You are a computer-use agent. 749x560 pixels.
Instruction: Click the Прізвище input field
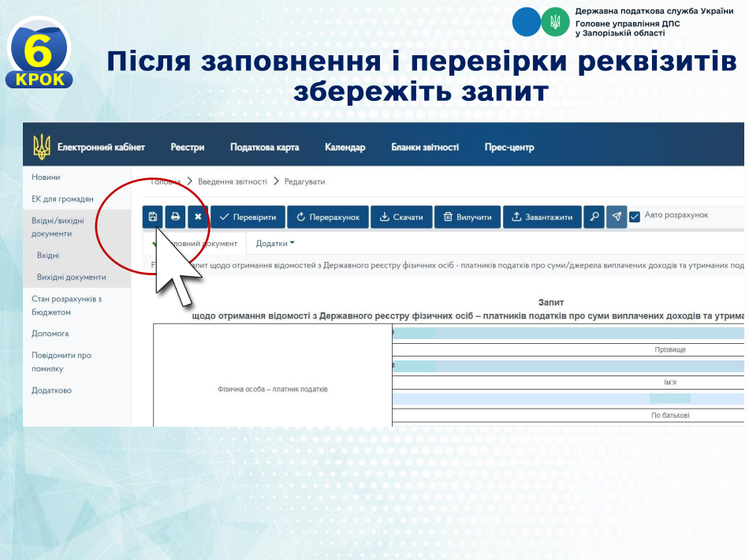568,333
